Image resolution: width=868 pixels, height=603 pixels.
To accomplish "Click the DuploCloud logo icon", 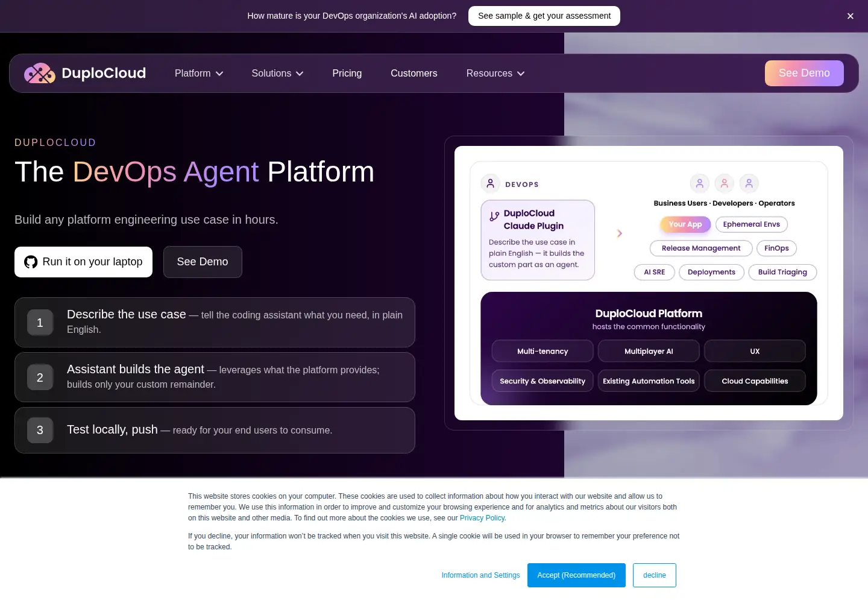I will (40, 73).
